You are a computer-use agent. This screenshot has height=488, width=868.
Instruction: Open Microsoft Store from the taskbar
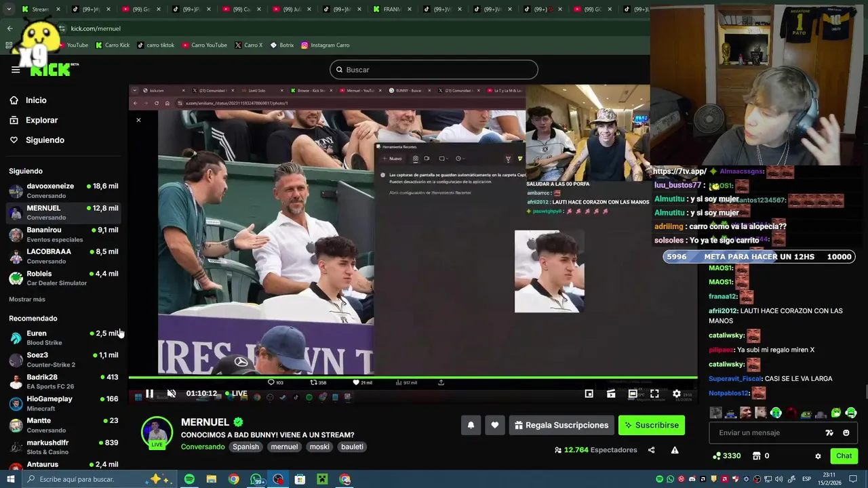pos(300,479)
